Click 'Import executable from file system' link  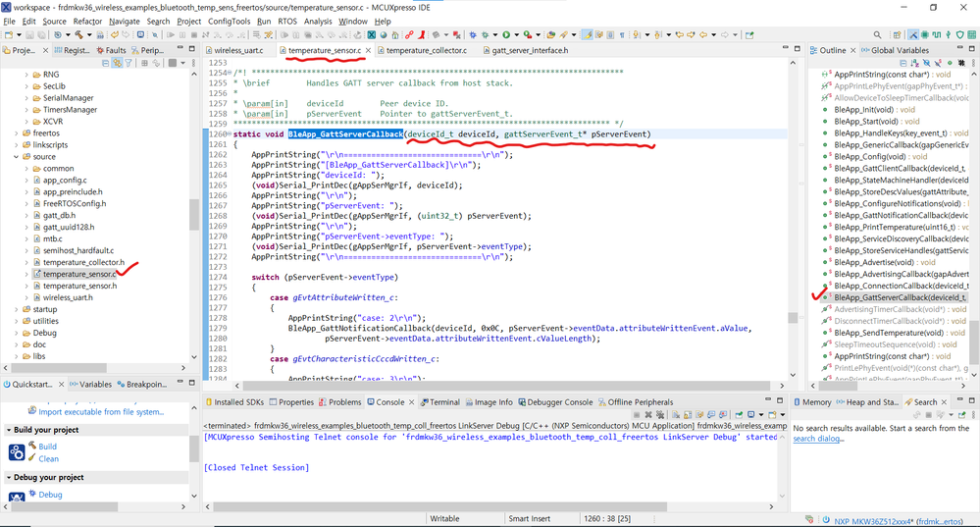[101, 411]
